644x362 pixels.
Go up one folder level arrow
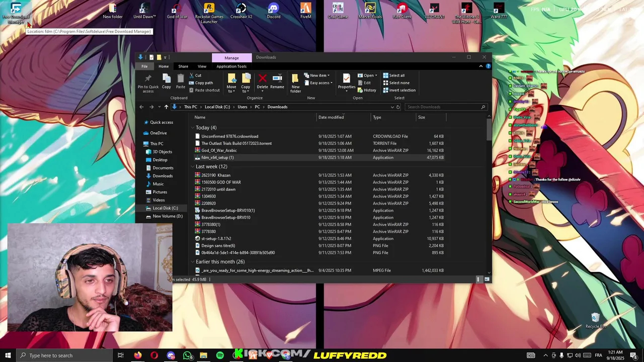pos(166,107)
